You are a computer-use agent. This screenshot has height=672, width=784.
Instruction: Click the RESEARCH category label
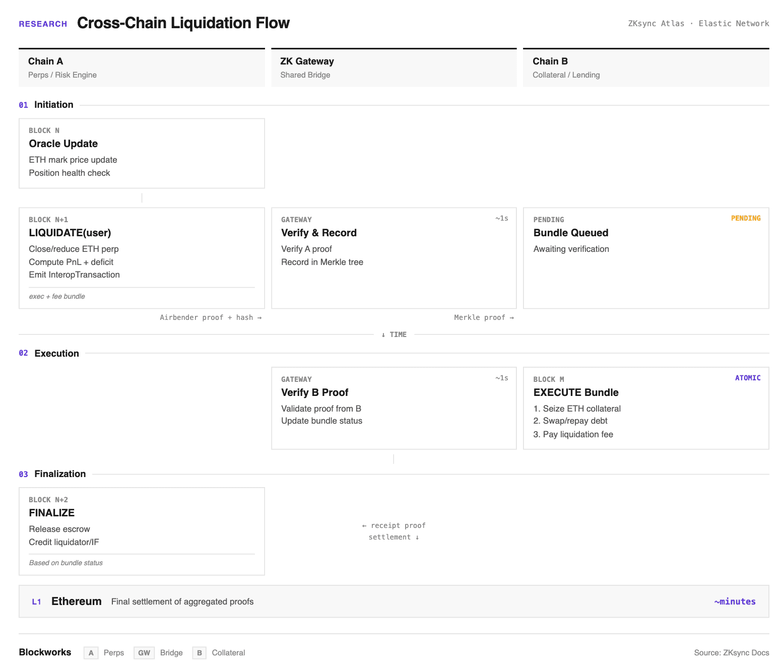point(43,24)
